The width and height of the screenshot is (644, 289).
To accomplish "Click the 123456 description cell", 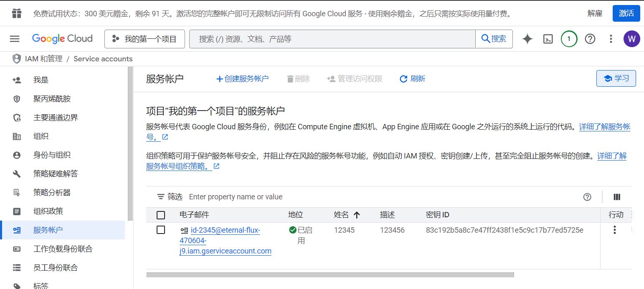I will click(x=392, y=230).
